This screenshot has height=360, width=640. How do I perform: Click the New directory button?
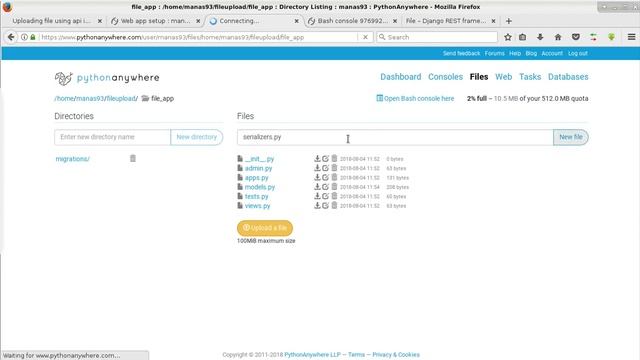point(196,137)
